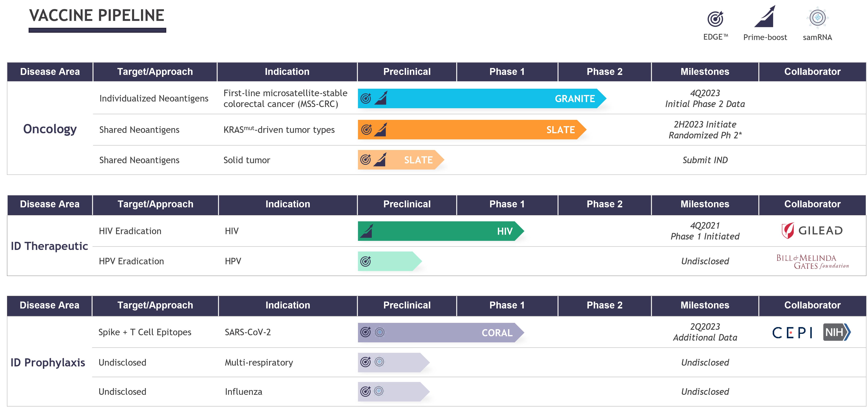Click the samRNA circular icon in the legend
Screen dimensions: 868x407
point(818,18)
